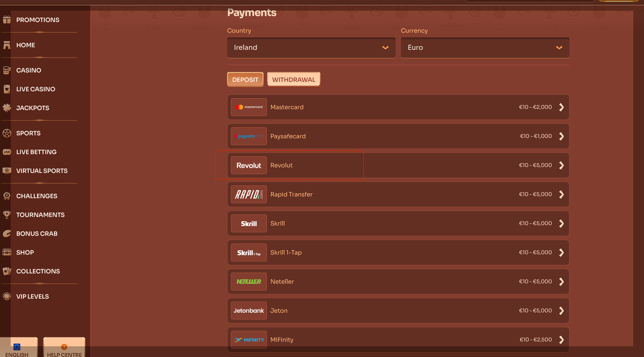This screenshot has width=644, height=357.
Task: Click the Home sidebar icon
Action: pos(7,45)
